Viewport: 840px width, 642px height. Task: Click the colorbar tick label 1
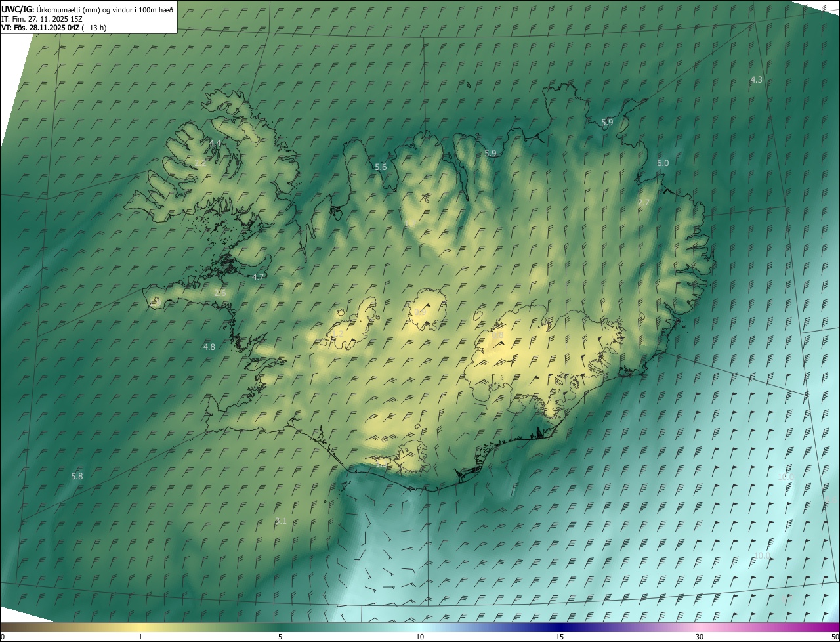tap(140, 637)
